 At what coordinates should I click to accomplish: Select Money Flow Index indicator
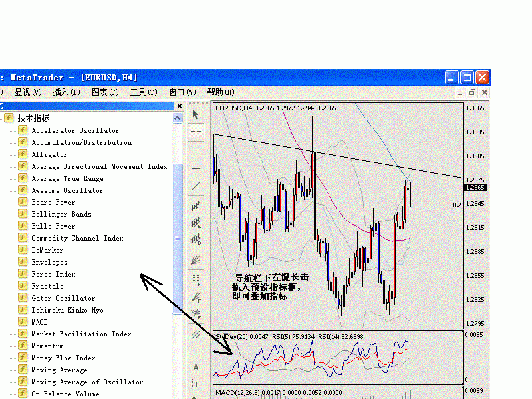click(63, 358)
